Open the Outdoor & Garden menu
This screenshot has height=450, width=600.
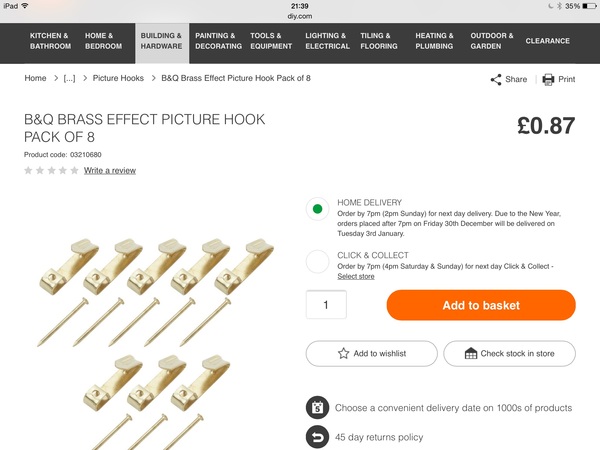(492, 41)
